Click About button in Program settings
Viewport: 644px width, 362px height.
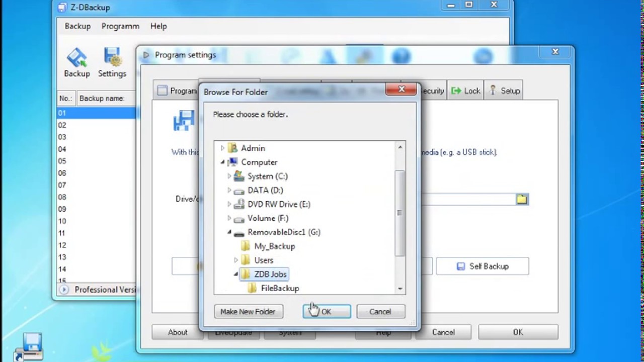[x=178, y=332]
